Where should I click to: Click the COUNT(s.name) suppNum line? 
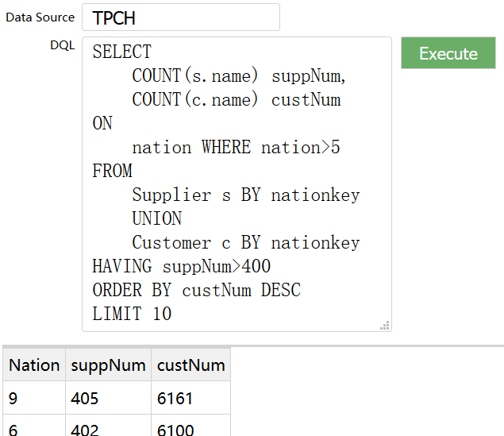pyautogui.click(x=239, y=76)
